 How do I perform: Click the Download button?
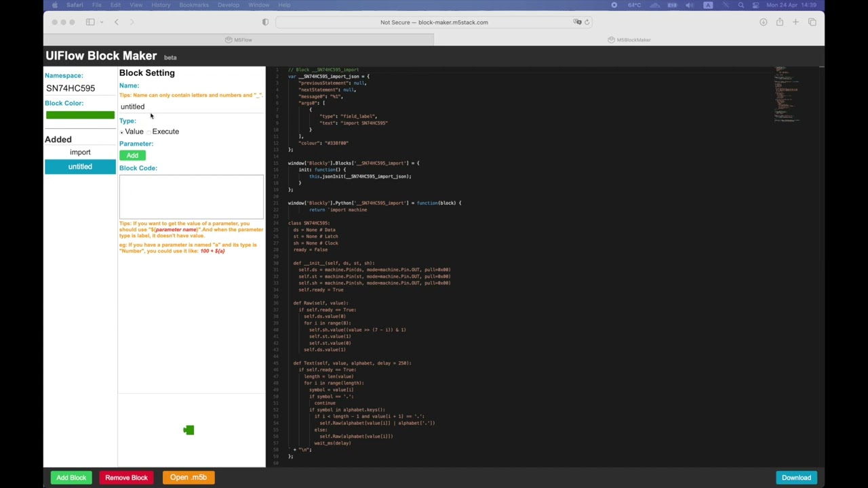coord(796,478)
